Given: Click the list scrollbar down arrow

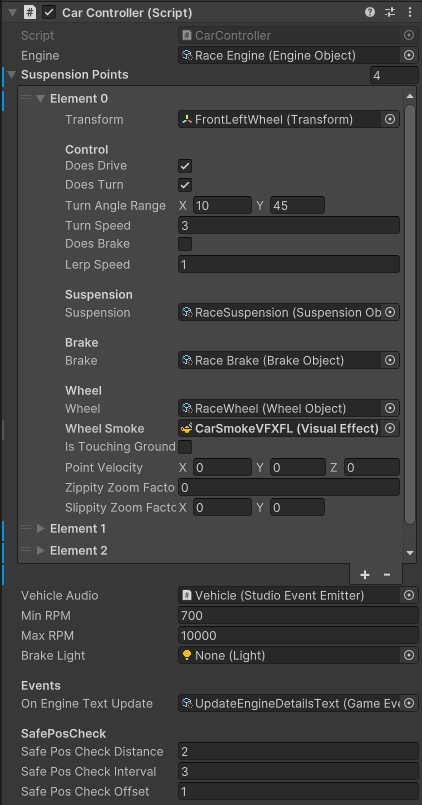Looking at the screenshot, I should [410, 553].
